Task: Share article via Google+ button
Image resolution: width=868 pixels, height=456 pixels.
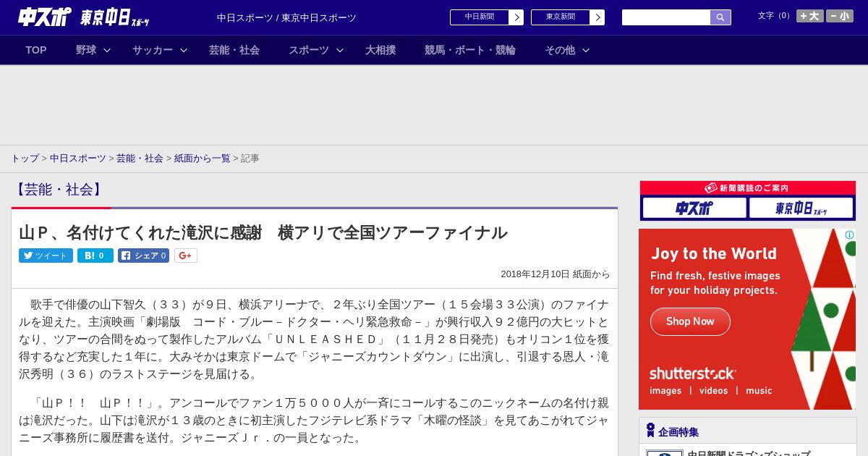Action: (185, 256)
